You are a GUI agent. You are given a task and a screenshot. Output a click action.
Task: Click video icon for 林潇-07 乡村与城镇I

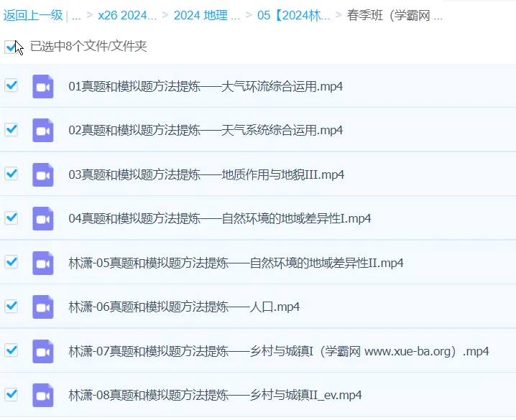(x=43, y=351)
